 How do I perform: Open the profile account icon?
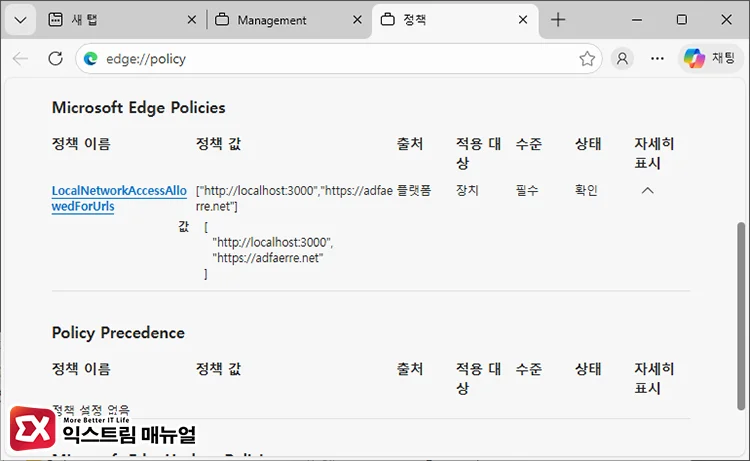[x=622, y=59]
